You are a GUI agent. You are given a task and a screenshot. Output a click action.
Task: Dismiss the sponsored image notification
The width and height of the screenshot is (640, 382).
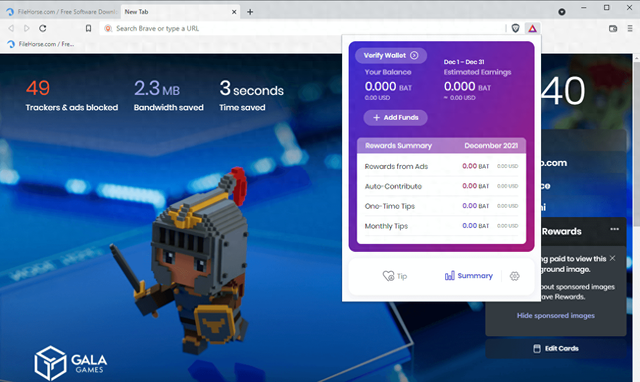tap(612, 258)
